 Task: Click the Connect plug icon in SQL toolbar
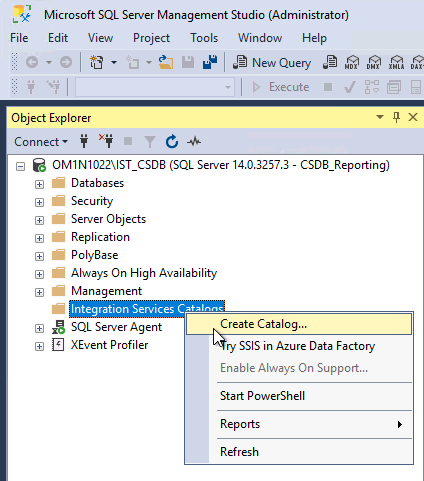pos(31,87)
